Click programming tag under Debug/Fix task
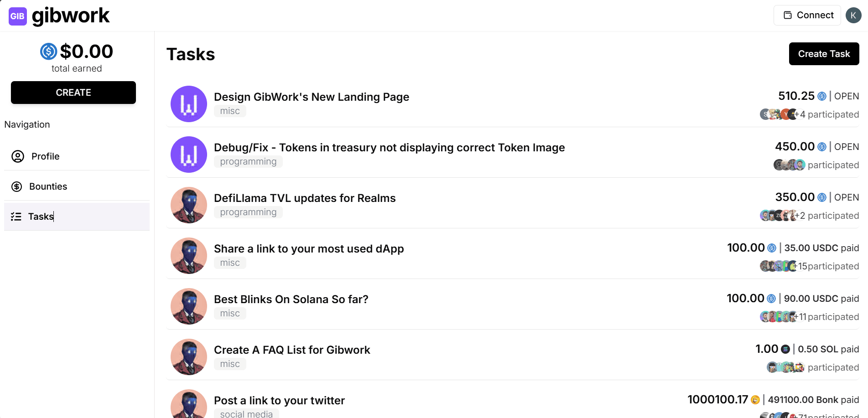868x418 pixels. click(x=248, y=162)
